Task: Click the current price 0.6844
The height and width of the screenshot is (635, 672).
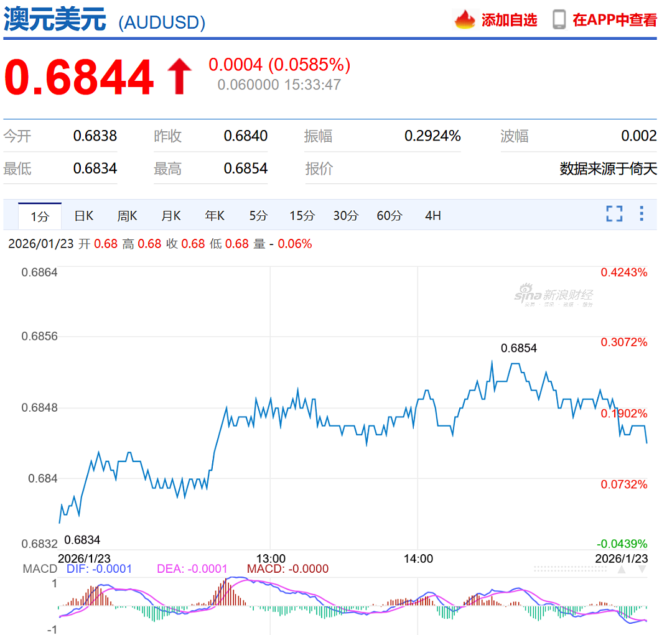Action: (79, 77)
